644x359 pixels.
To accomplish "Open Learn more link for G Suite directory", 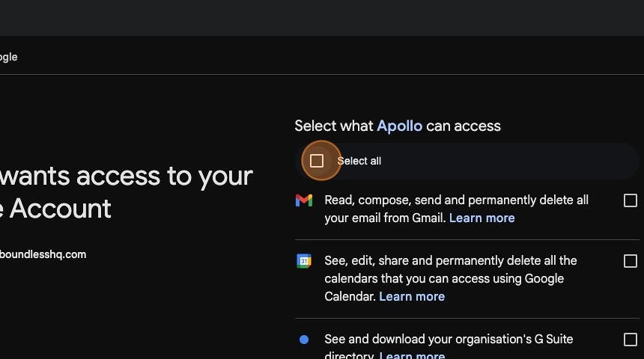I will pyautogui.click(x=412, y=355).
